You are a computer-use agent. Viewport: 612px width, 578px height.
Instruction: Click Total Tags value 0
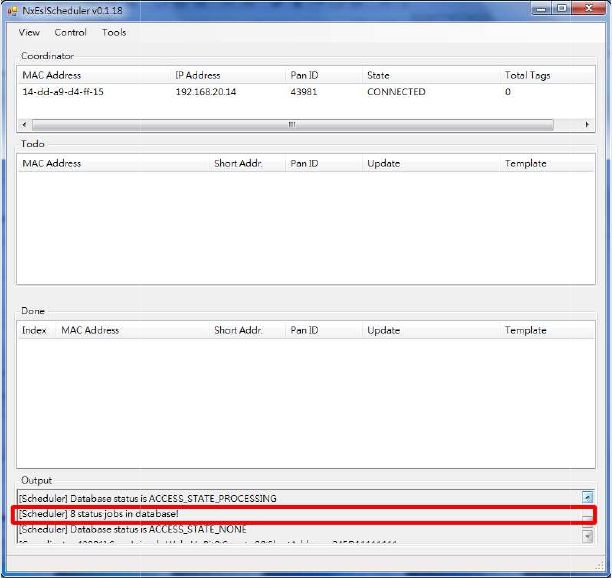pos(507,92)
